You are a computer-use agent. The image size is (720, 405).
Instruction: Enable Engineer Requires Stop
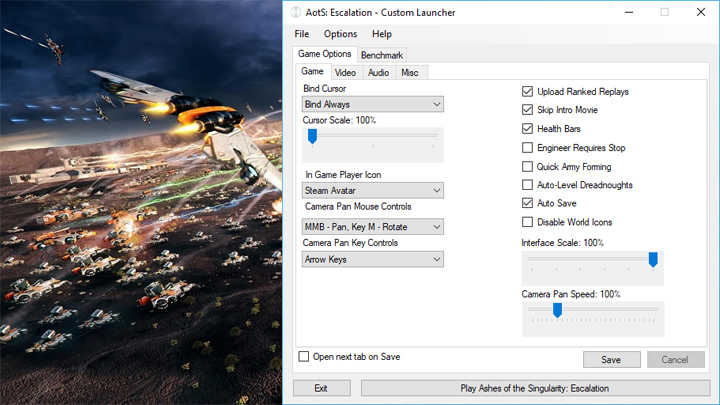pyautogui.click(x=527, y=147)
